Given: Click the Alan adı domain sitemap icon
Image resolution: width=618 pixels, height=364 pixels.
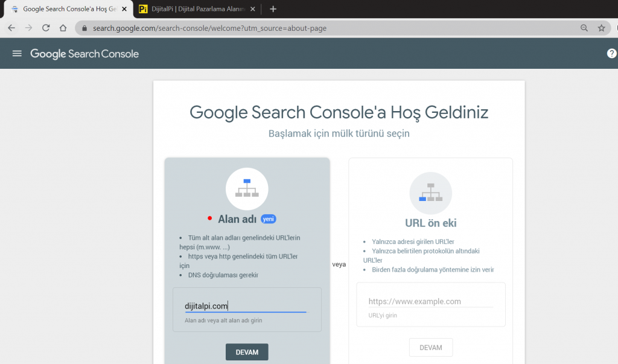Looking at the screenshot, I should pos(247,189).
